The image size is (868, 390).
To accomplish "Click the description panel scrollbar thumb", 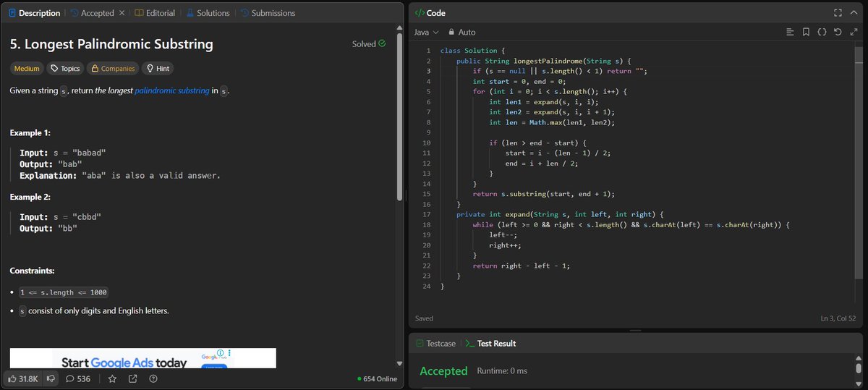I will click(399, 117).
